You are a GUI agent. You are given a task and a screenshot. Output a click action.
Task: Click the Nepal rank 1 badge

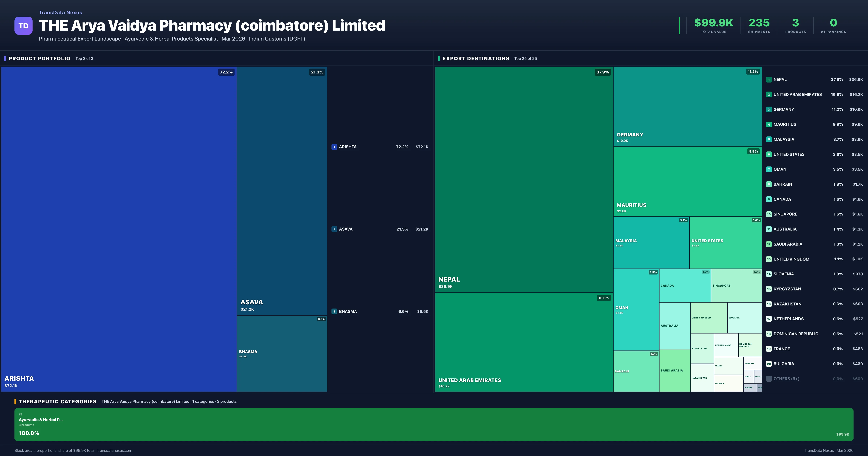[x=769, y=80]
